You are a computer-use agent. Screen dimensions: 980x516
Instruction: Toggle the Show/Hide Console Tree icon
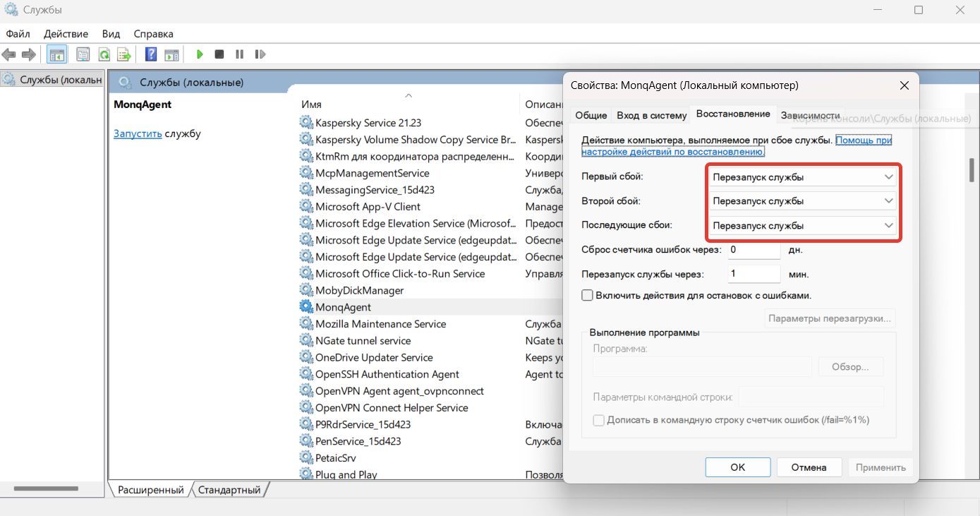56,54
